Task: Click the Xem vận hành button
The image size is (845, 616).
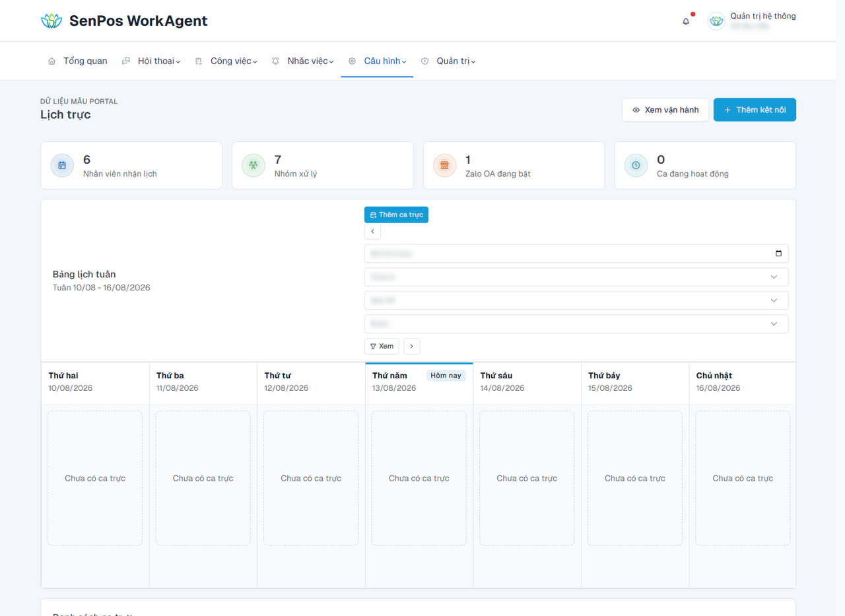Action: coord(665,110)
